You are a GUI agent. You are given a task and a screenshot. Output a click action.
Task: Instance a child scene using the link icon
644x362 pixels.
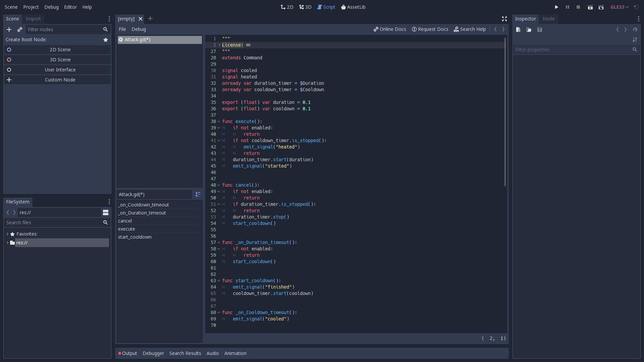coord(20,29)
